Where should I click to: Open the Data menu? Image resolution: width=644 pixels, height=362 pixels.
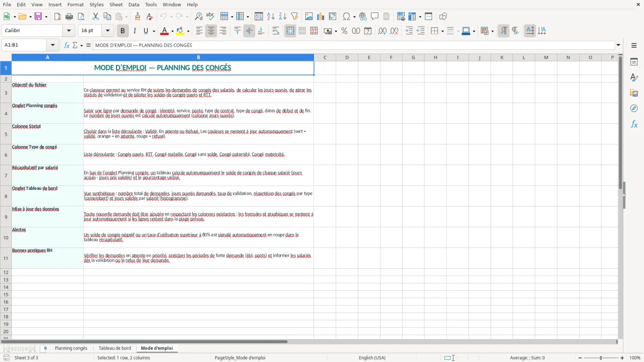pyautogui.click(x=134, y=4)
